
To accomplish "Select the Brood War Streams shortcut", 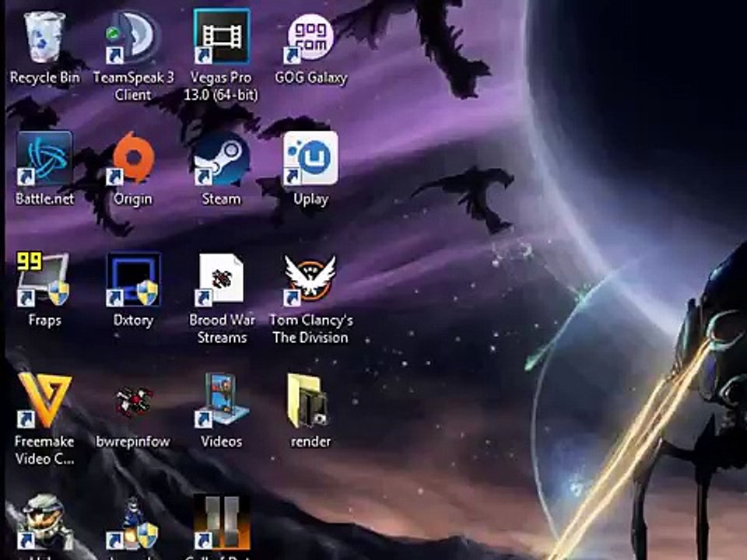I will tap(220, 279).
